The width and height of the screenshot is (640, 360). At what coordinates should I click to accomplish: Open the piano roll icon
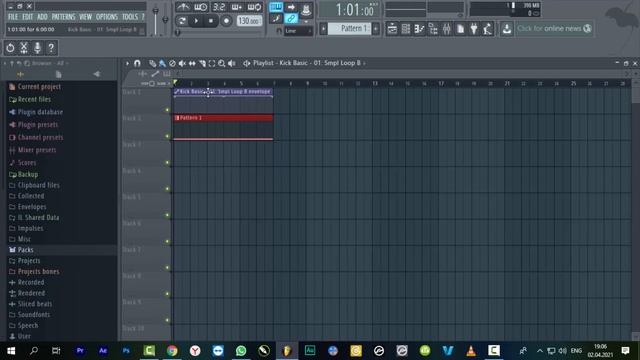419,29
